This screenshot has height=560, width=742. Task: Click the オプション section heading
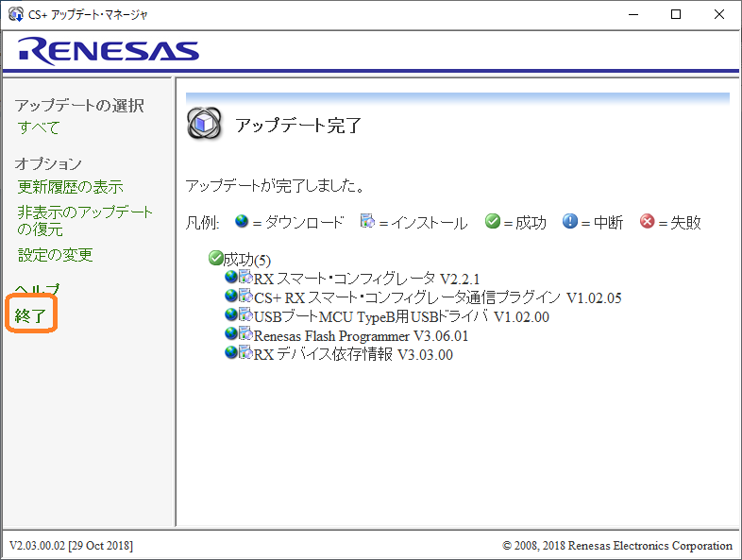[48, 163]
